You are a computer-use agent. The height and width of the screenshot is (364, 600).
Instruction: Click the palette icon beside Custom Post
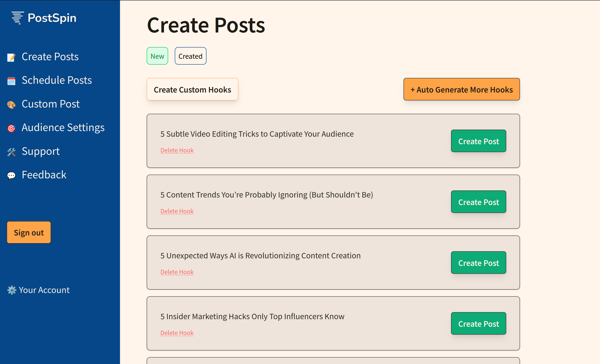point(11,104)
